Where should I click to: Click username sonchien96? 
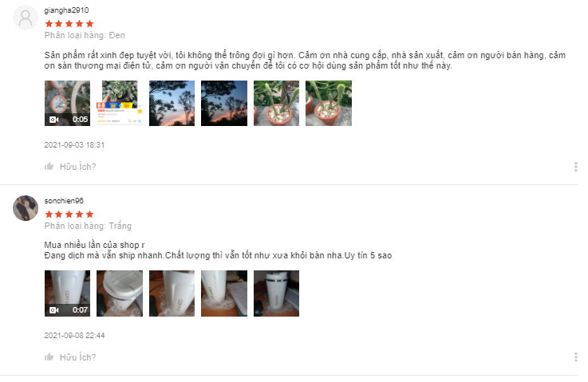coord(64,201)
